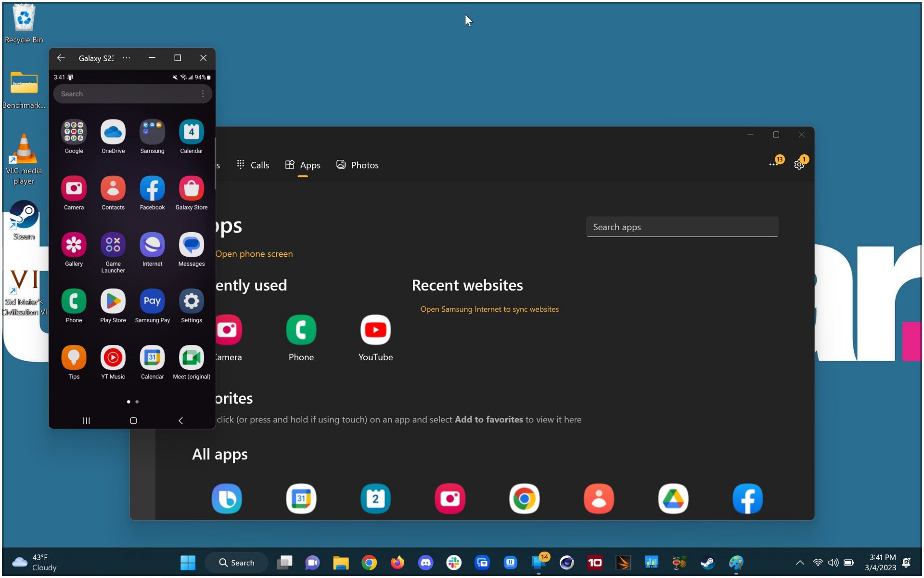Open Chrome in the All apps list
This screenshot has width=924, height=578.
pyautogui.click(x=524, y=499)
